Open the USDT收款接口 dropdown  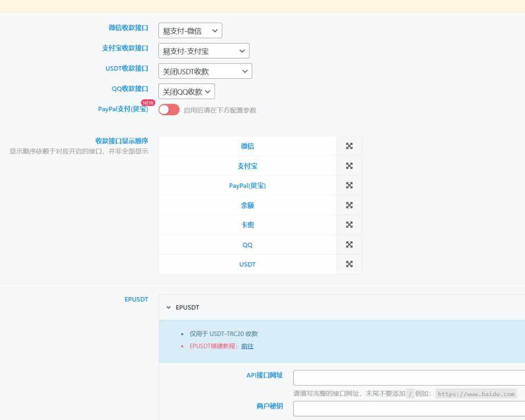[x=205, y=71]
